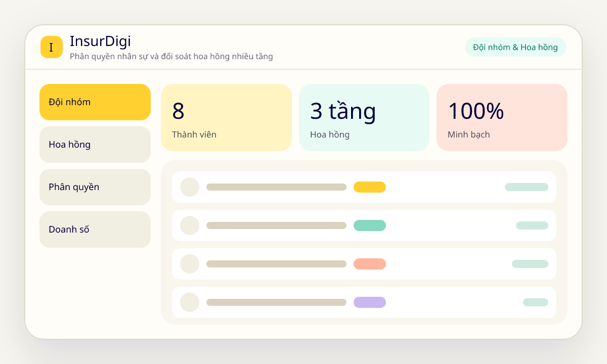Click the green tag in second row
607x364 pixels.
coord(370,225)
